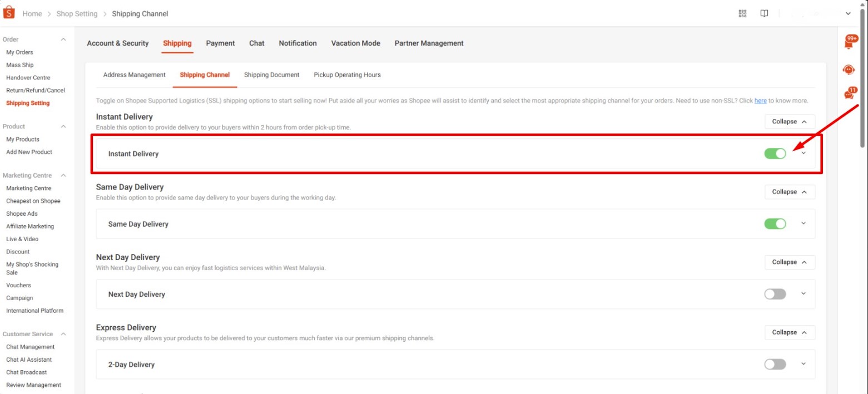Turn off Same Day Delivery toggle
The image size is (868, 394).
pyautogui.click(x=775, y=223)
